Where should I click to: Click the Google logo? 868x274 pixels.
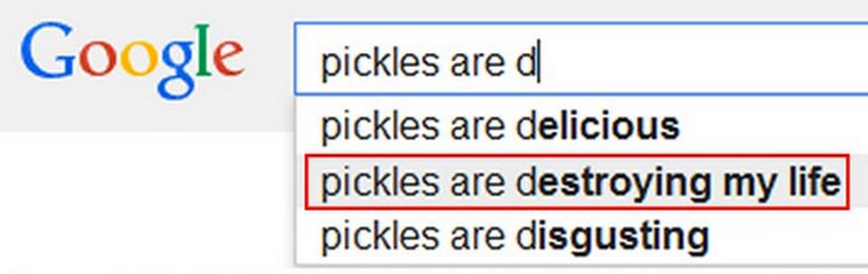132,61
